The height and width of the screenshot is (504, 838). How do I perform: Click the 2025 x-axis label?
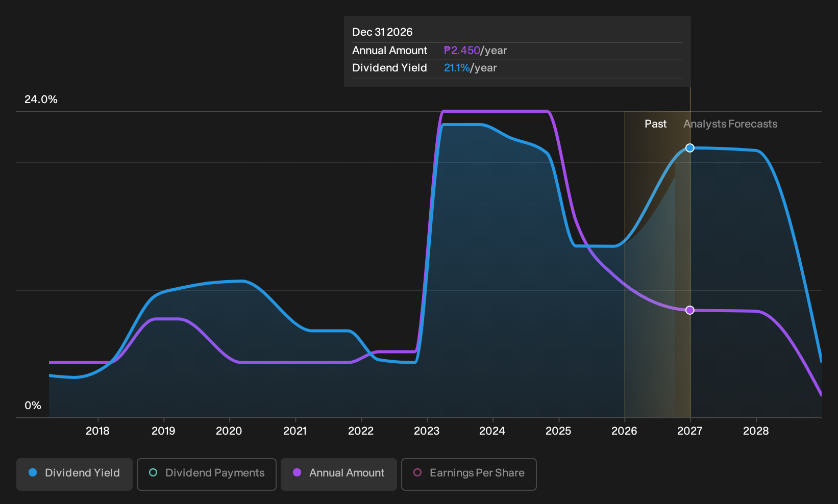coord(558,431)
